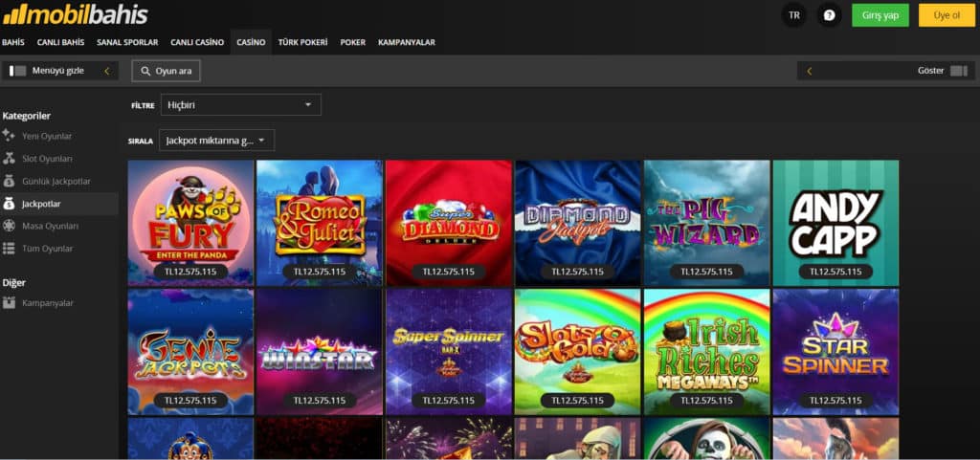980x460 pixels.
Task: Click the Yeni Oyunlar sparkle icon
Action: (9, 136)
